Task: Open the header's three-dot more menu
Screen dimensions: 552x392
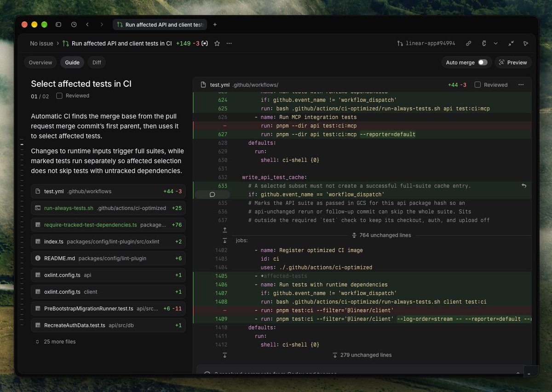Action: (229, 43)
